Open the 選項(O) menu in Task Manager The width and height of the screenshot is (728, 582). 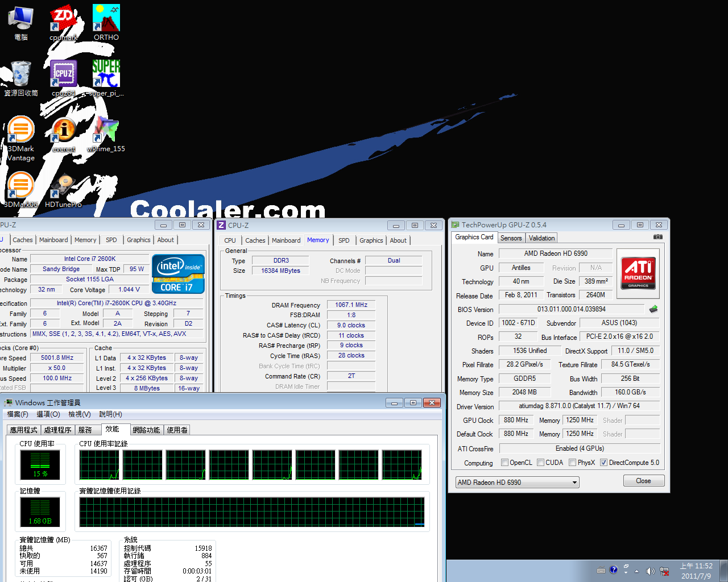[48, 414]
